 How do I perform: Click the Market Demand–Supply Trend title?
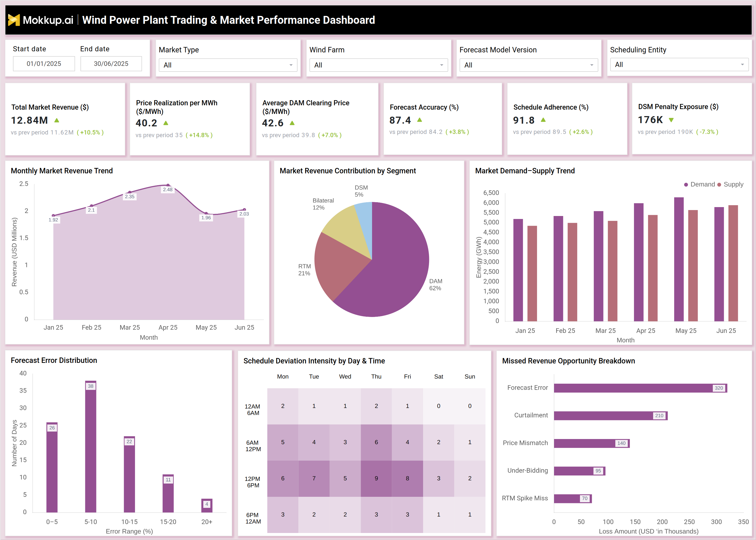[525, 171]
